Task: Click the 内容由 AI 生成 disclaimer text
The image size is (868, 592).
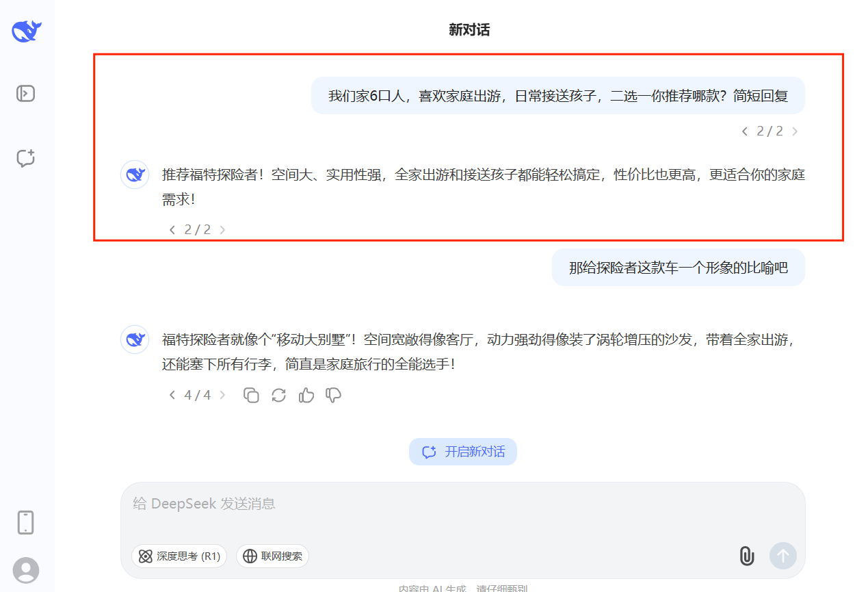Action: coord(463,588)
